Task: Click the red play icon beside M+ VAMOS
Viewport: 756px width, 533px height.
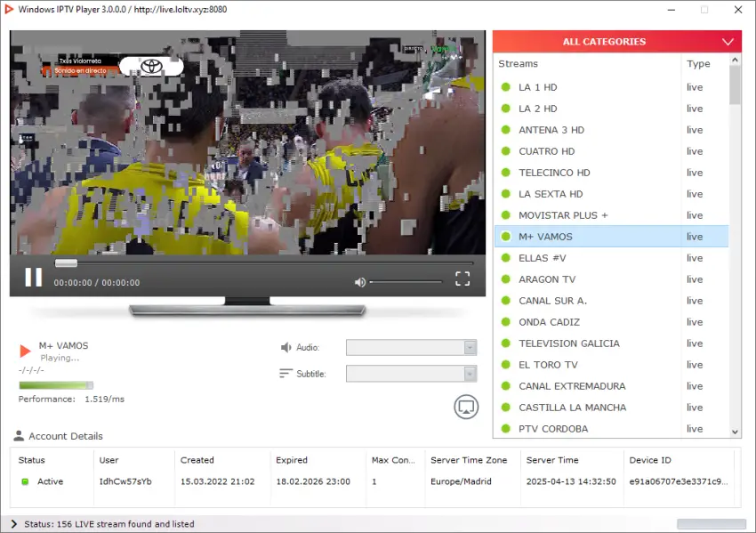Action: click(x=25, y=351)
